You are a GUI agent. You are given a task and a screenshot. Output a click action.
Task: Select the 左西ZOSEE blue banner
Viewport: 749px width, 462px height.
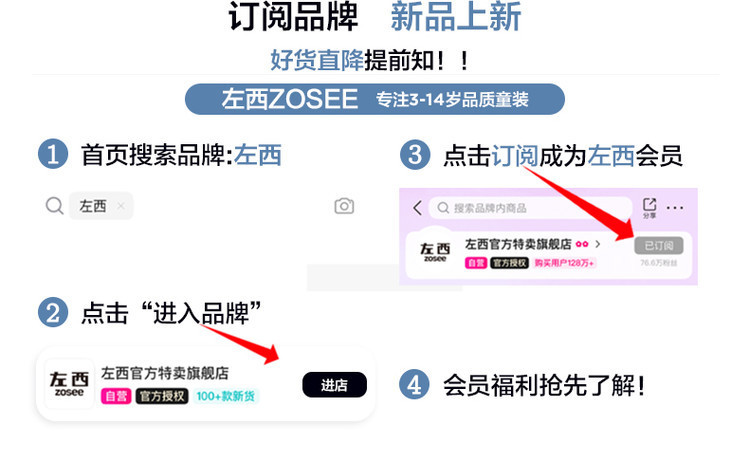tap(374, 99)
